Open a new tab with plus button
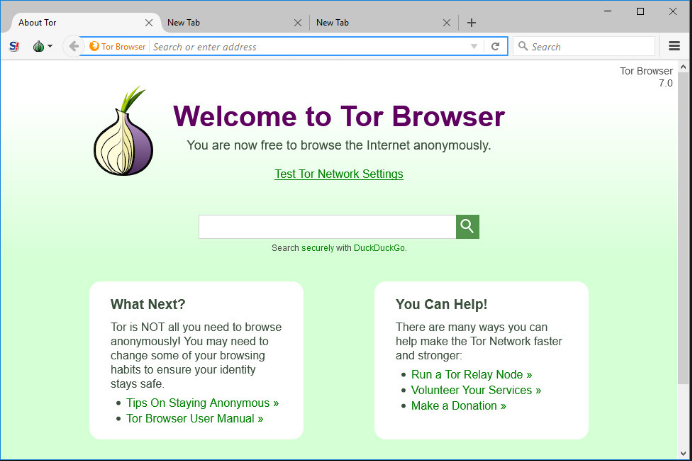The width and height of the screenshot is (692, 461). (471, 22)
